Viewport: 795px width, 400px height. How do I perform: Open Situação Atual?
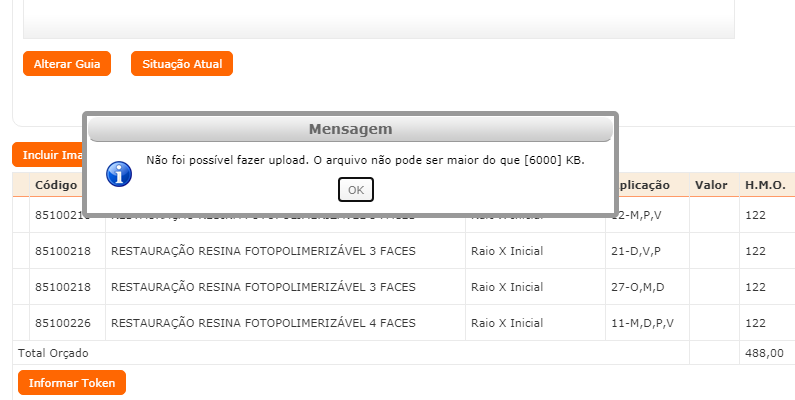point(181,63)
